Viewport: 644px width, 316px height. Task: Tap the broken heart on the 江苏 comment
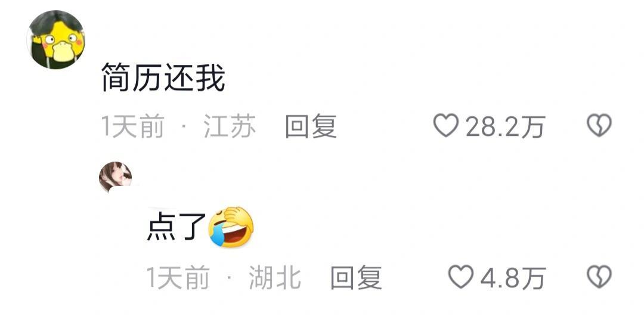coord(599,125)
